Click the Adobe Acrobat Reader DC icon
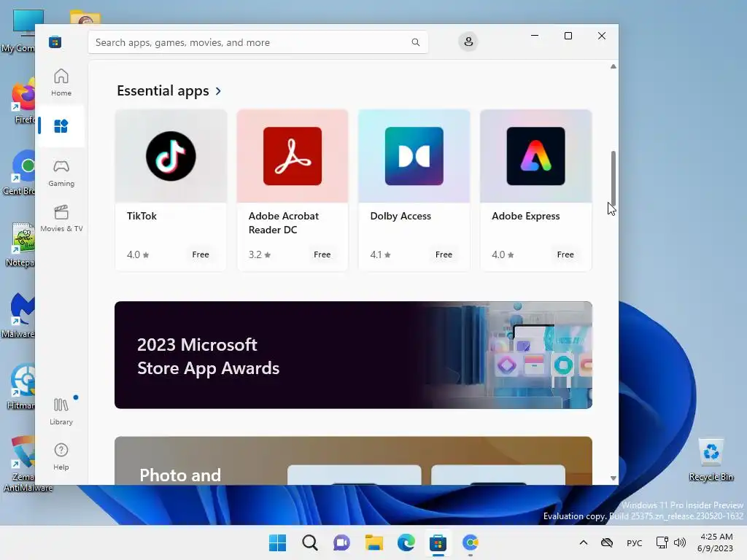 click(293, 156)
